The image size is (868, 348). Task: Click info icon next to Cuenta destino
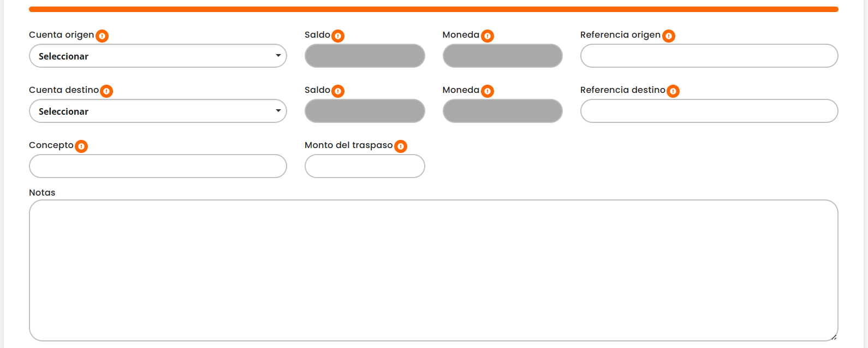click(x=106, y=91)
